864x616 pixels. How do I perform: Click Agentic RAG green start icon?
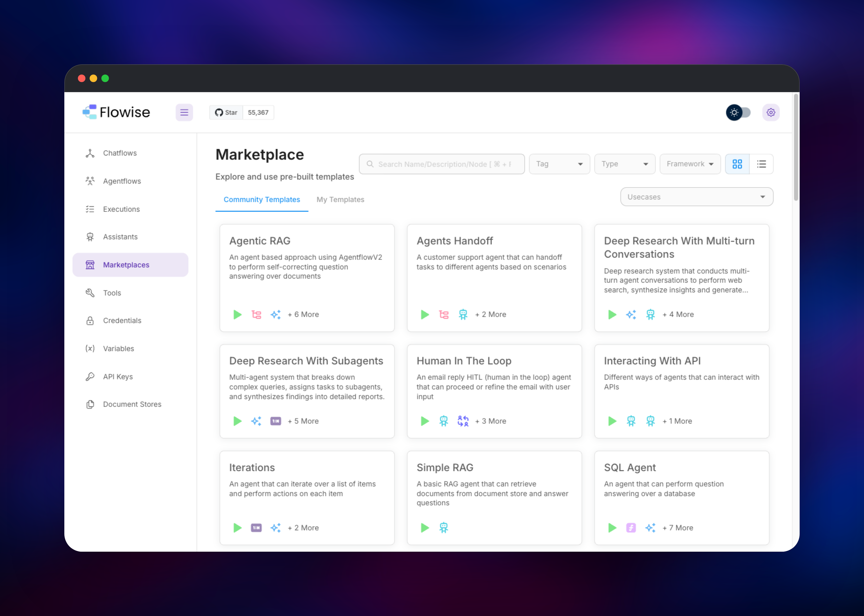point(237,315)
